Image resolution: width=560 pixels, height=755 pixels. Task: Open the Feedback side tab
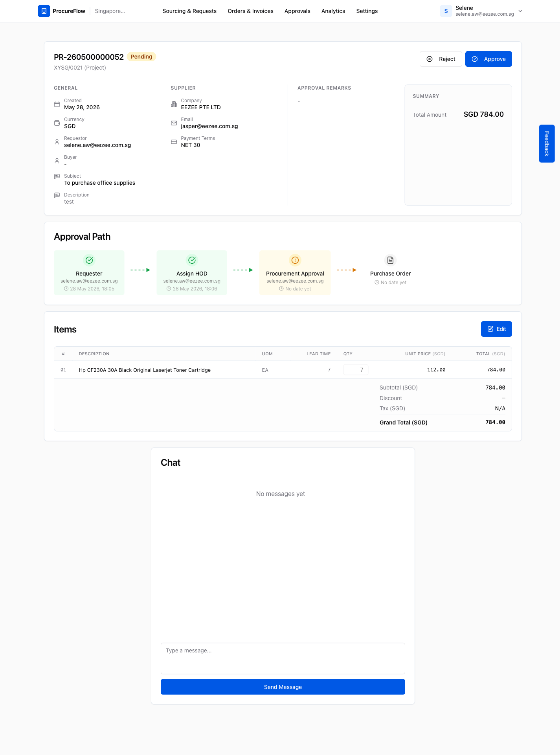pyautogui.click(x=547, y=143)
